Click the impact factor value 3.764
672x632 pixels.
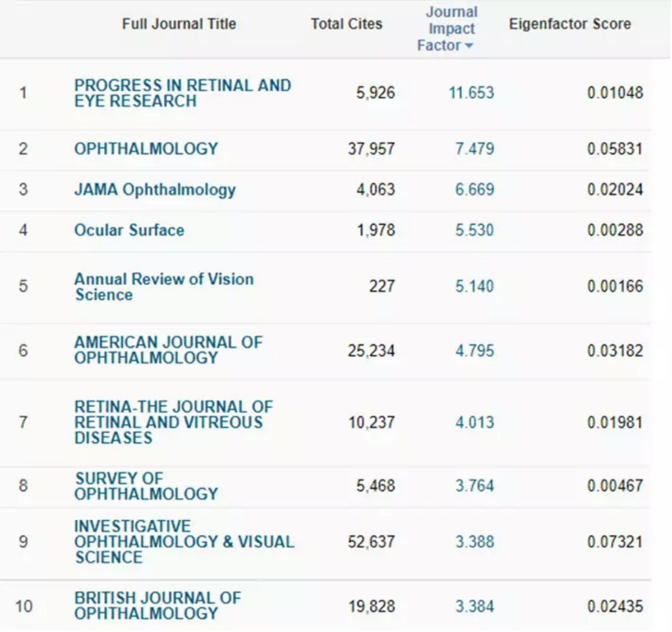click(x=475, y=486)
